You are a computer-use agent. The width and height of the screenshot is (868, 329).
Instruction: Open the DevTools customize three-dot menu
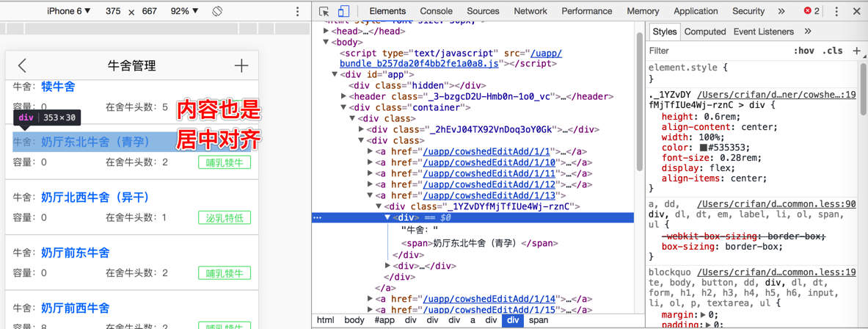pos(836,11)
